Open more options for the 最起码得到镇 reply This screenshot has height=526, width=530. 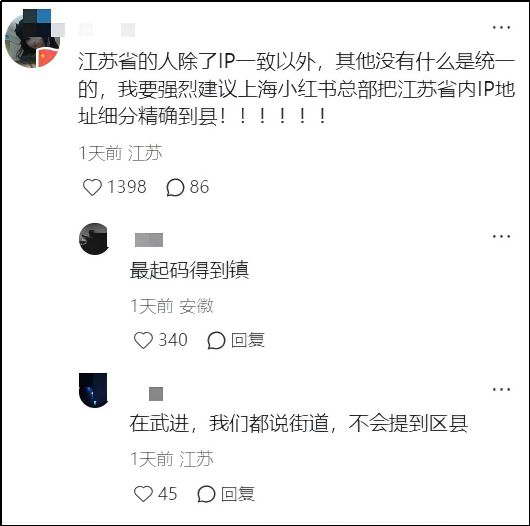(x=501, y=236)
